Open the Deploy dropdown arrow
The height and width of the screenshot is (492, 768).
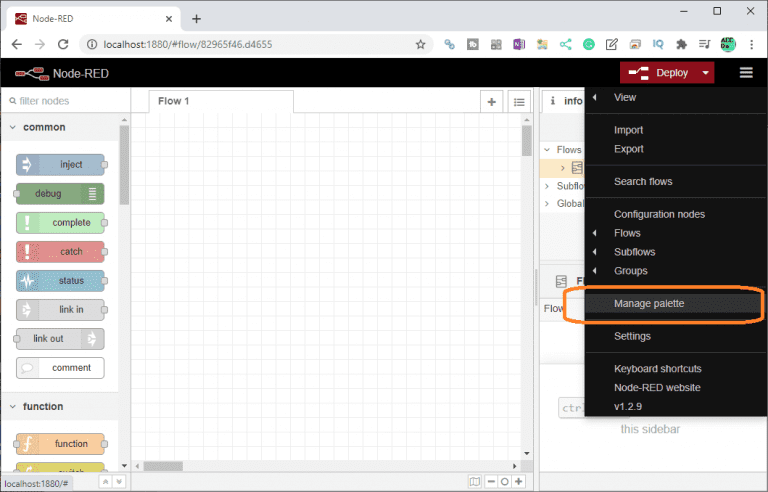pyautogui.click(x=706, y=73)
